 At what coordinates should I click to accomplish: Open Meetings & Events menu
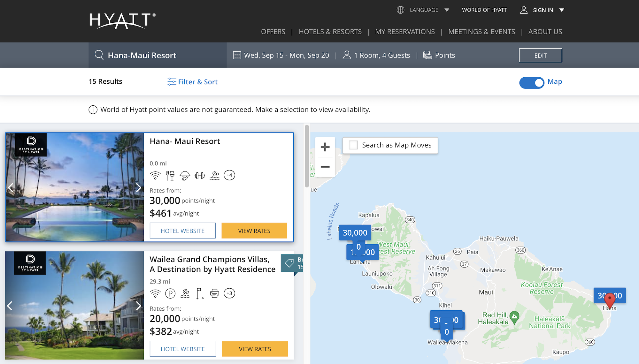click(x=481, y=32)
